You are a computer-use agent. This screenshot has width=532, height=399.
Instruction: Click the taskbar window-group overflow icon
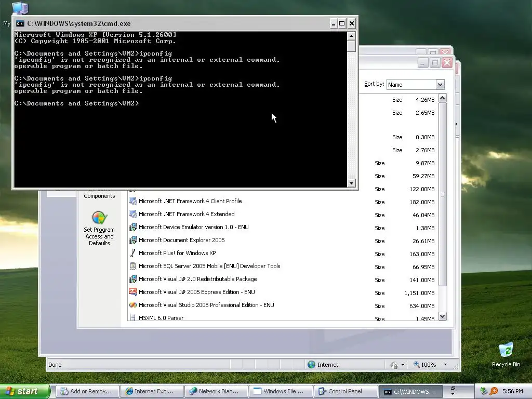pyautogui.click(x=453, y=391)
